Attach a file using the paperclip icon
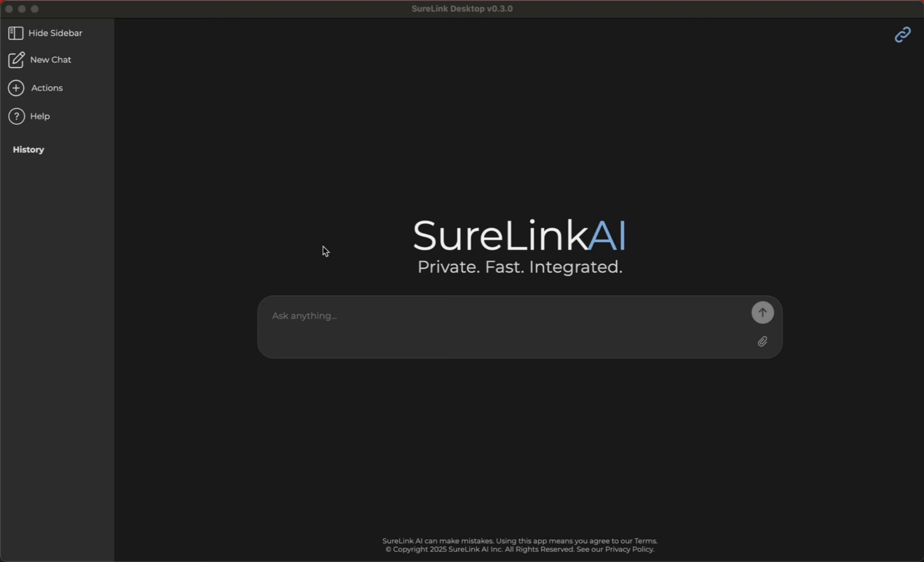Image resolution: width=924 pixels, height=562 pixels. click(x=762, y=341)
